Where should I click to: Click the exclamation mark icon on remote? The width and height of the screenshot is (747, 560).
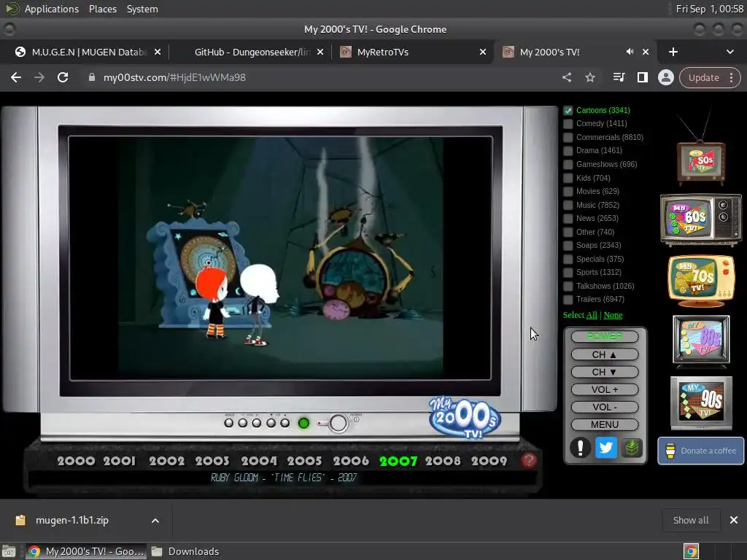[580, 448]
